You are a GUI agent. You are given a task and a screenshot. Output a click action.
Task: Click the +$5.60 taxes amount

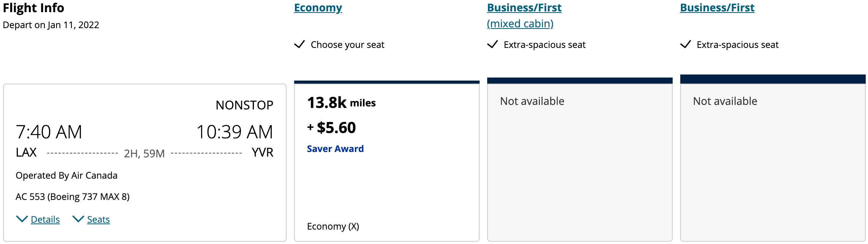(x=332, y=128)
